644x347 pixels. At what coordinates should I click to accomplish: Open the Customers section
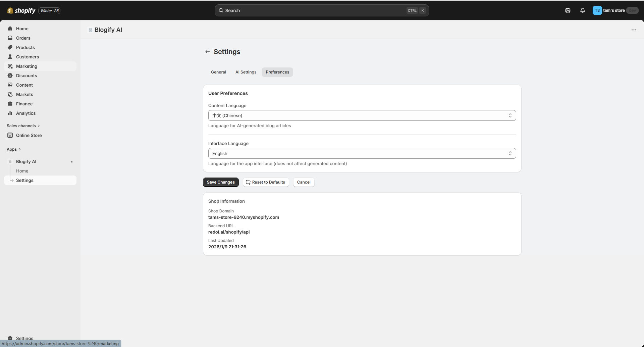[27, 57]
